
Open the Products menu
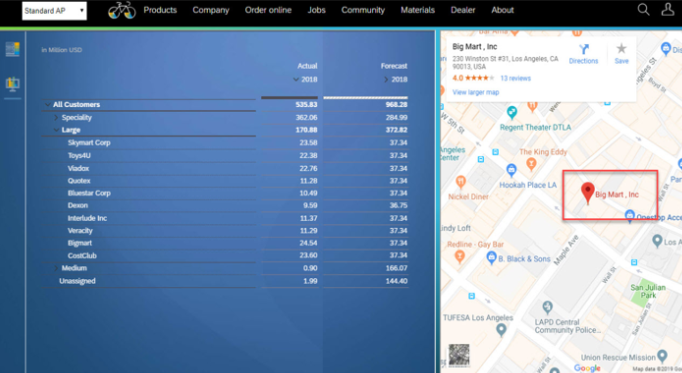[x=160, y=10]
